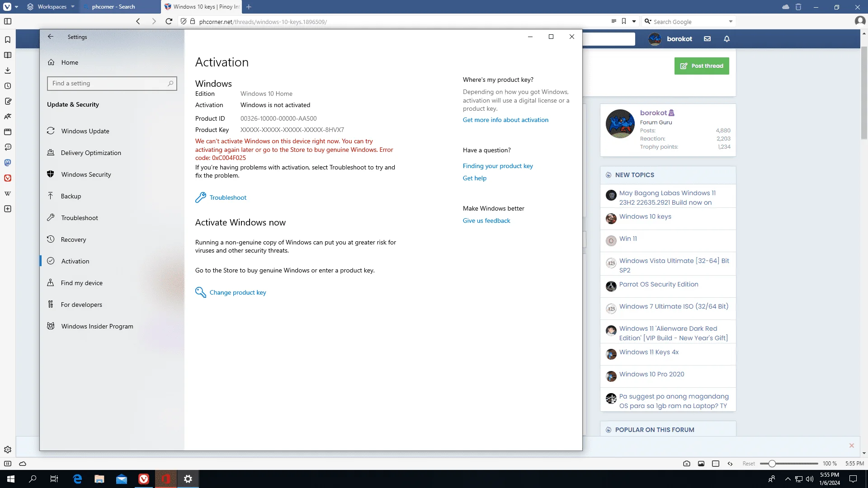The image size is (868, 488).
Task: Open the Vivaldi web panel icon
Action: (x=8, y=178)
